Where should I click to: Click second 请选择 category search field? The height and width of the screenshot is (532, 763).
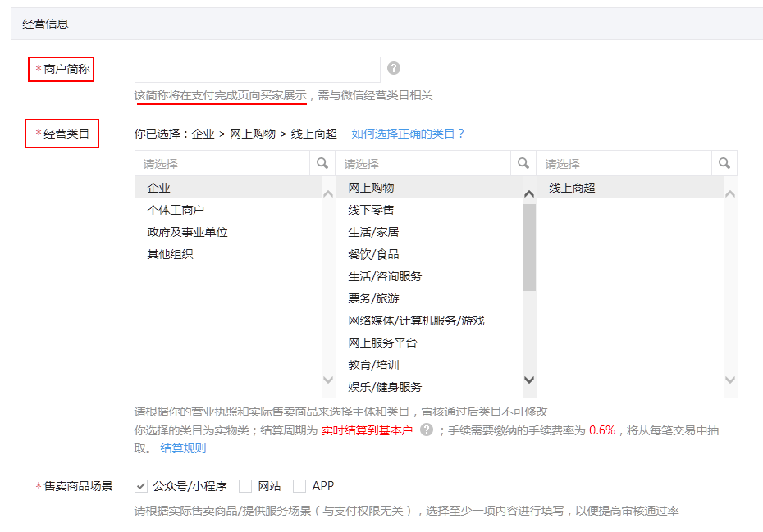[423, 163]
